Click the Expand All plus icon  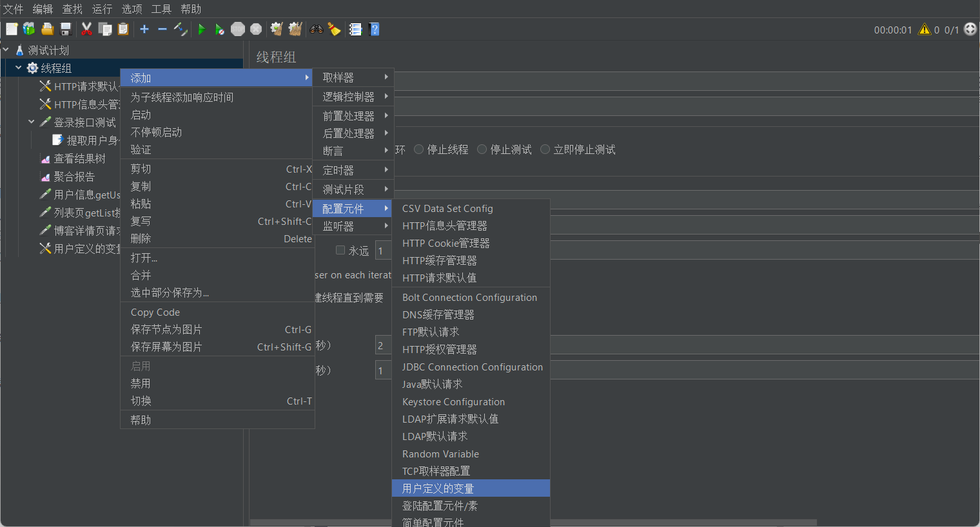tap(144, 29)
